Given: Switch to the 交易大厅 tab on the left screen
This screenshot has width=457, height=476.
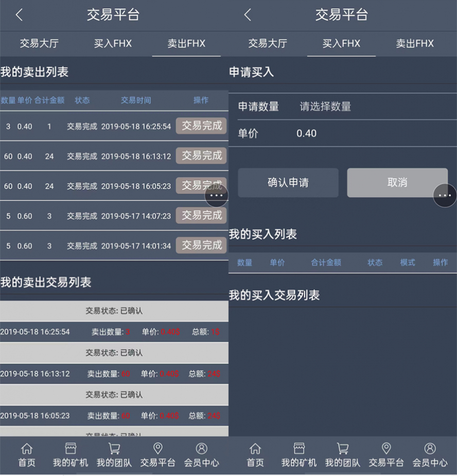Looking at the screenshot, I should click(x=39, y=43).
